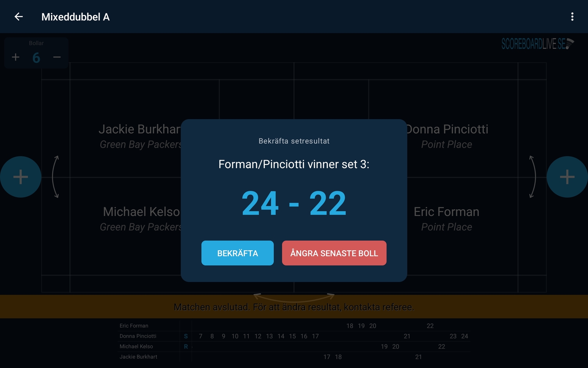Decrease shuttle count with minus icon
The image size is (588, 368).
(x=57, y=57)
